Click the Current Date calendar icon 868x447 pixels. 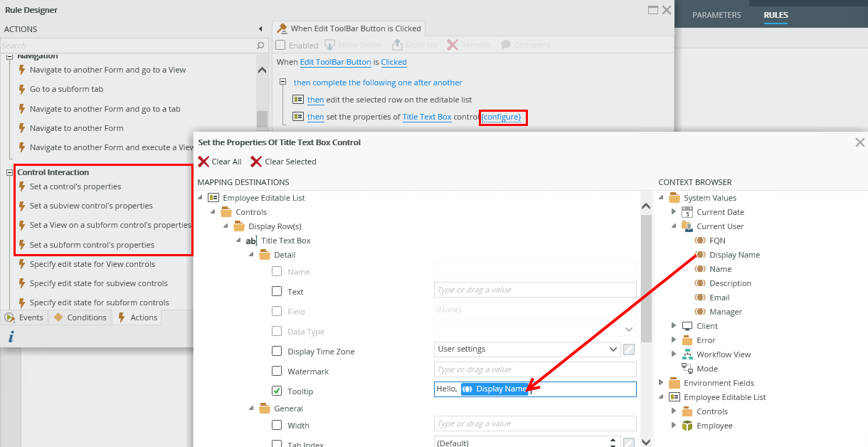click(x=687, y=212)
